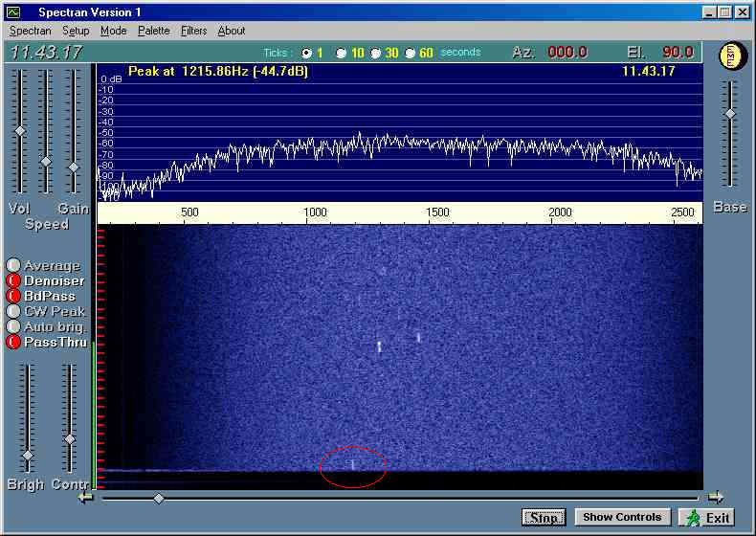Open the Palette menu
Screen dimensions: 756x536
tap(154, 31)
